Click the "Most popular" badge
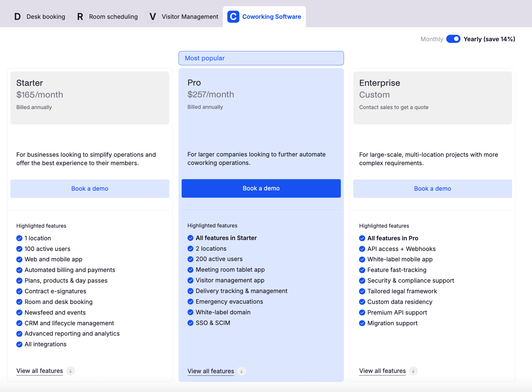 [261, 58]
